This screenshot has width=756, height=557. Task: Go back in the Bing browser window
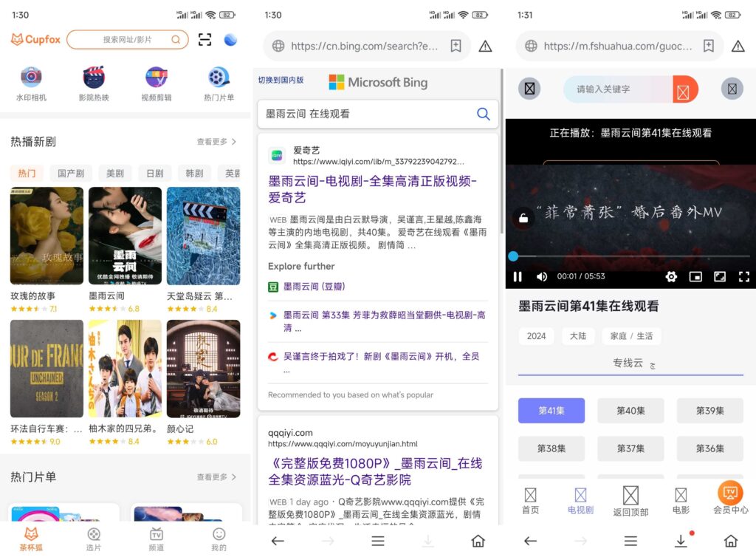pyautogui.click(x=278, y=541)
